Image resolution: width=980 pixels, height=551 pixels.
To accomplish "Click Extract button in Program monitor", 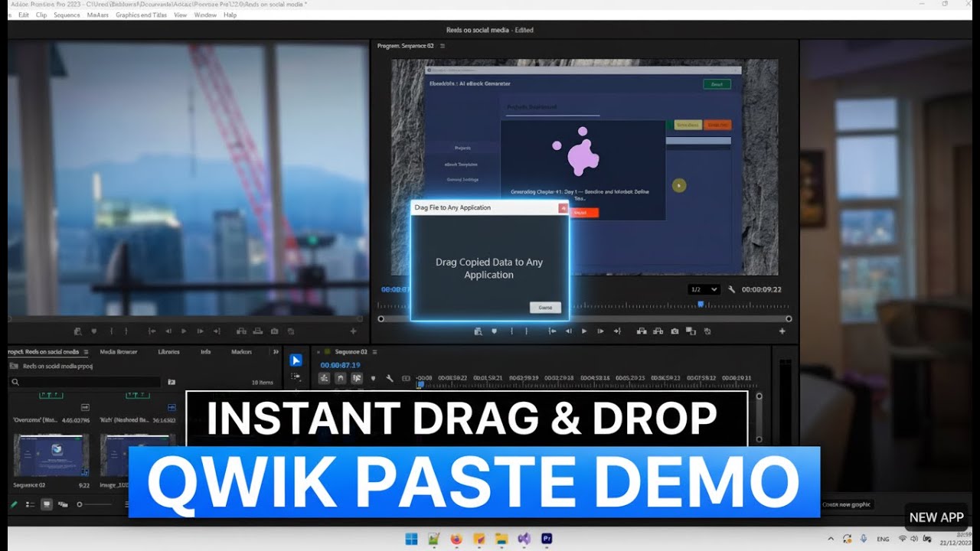I will click(x=658, y=331).
